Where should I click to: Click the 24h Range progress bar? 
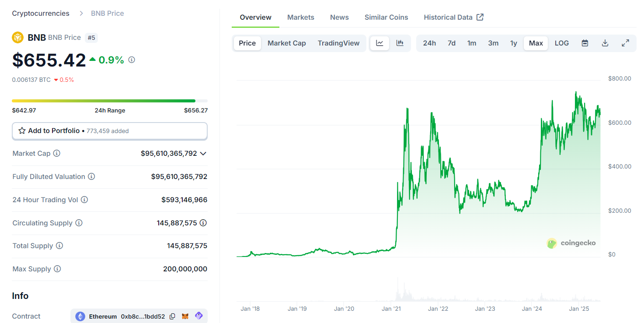coord(110,101)
